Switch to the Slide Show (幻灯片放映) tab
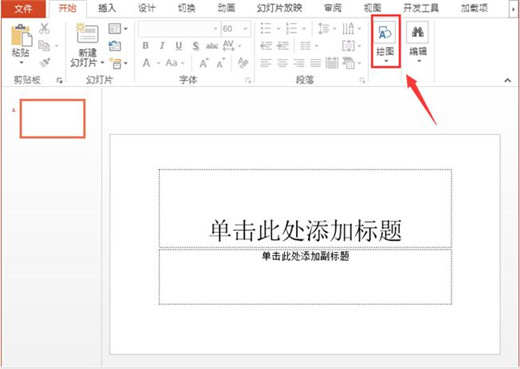The height and width of the screenshot is (369, 520). point(279,8)
